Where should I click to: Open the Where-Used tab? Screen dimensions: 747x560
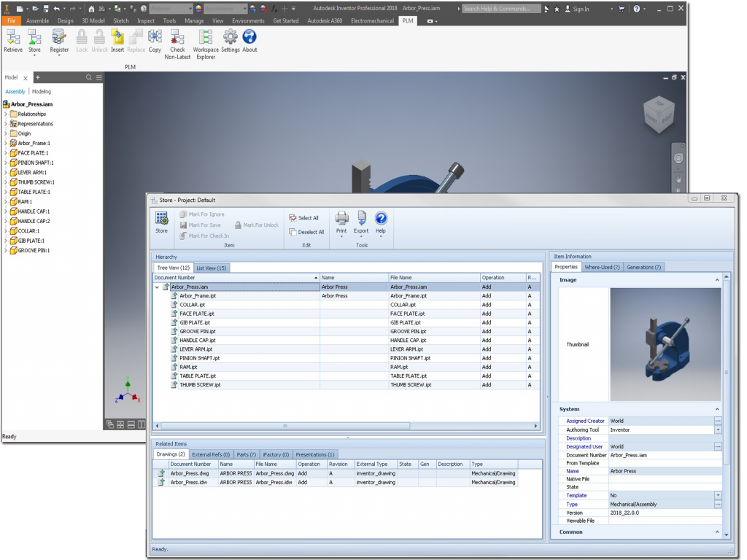click(x=602, y=267)
